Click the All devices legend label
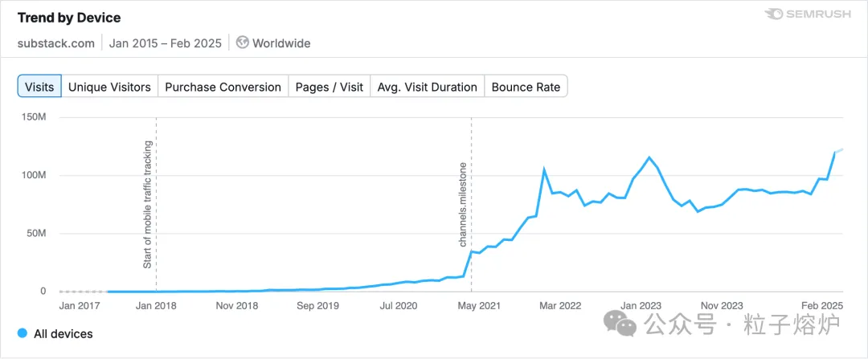 point(63,334)
